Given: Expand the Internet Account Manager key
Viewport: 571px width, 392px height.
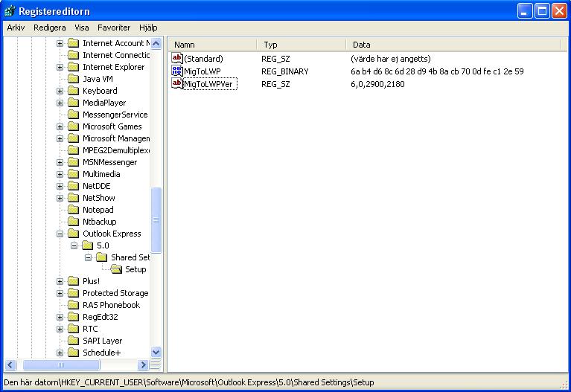Looking at the screenshot, I should tap(60, 43).
